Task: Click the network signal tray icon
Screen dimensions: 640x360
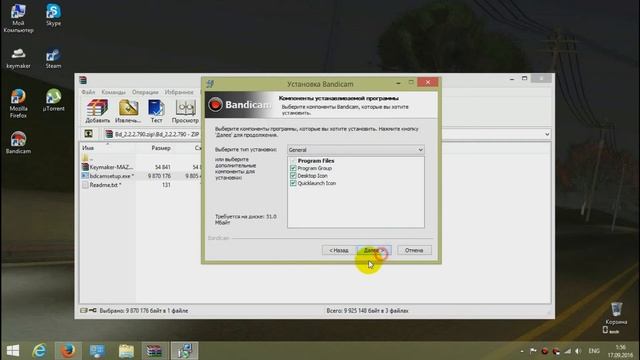Action: (x=567, y=351)
